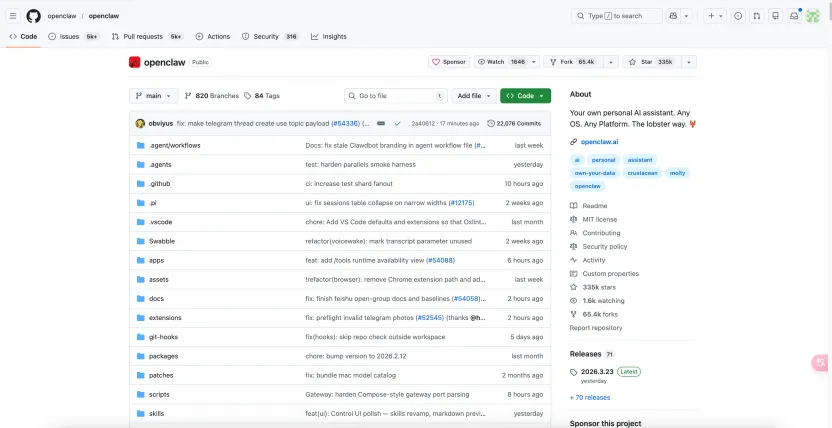
Task: Open commit hash 2a40612
Action: (x=423, y=124)
